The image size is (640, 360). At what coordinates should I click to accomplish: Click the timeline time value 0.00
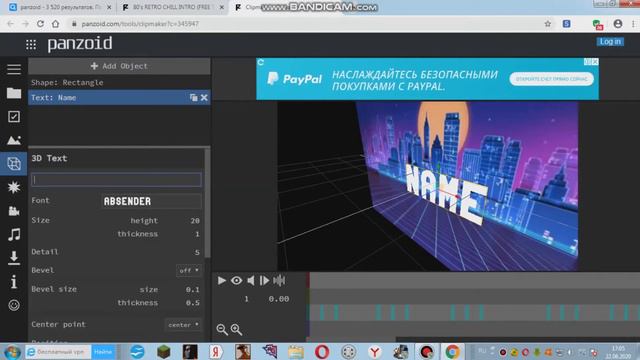point(279,299)
